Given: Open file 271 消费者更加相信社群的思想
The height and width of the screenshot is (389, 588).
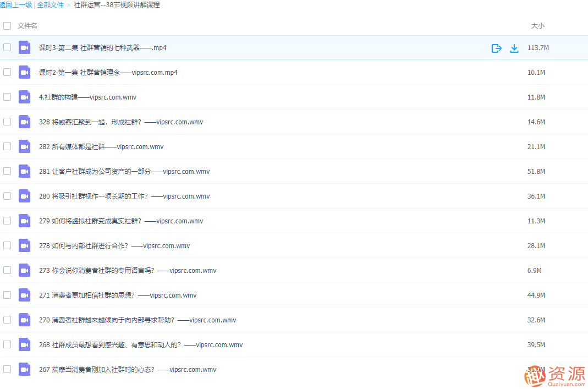Looking at the screenshot, I should pyautogui.click(x=118, y=295).
